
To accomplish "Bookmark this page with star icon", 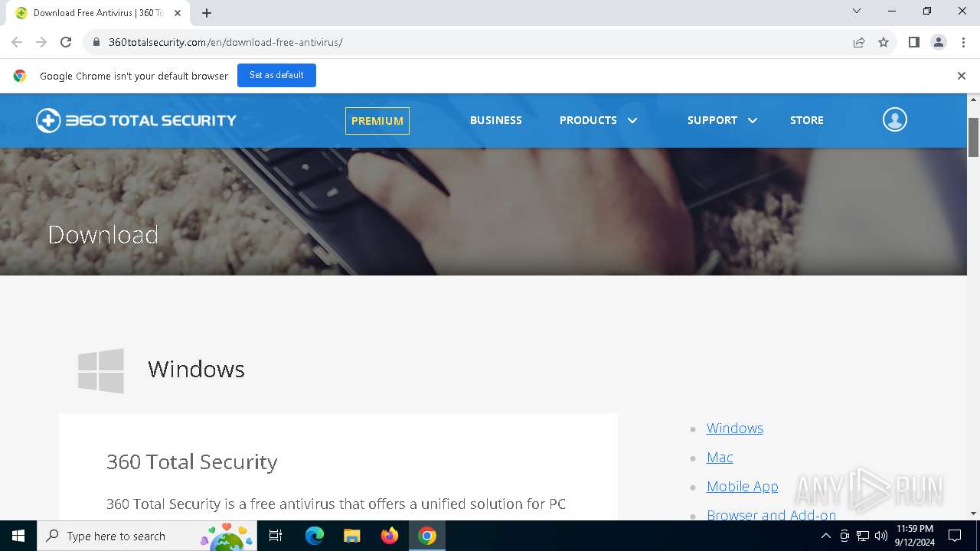I will pos(884,42).
